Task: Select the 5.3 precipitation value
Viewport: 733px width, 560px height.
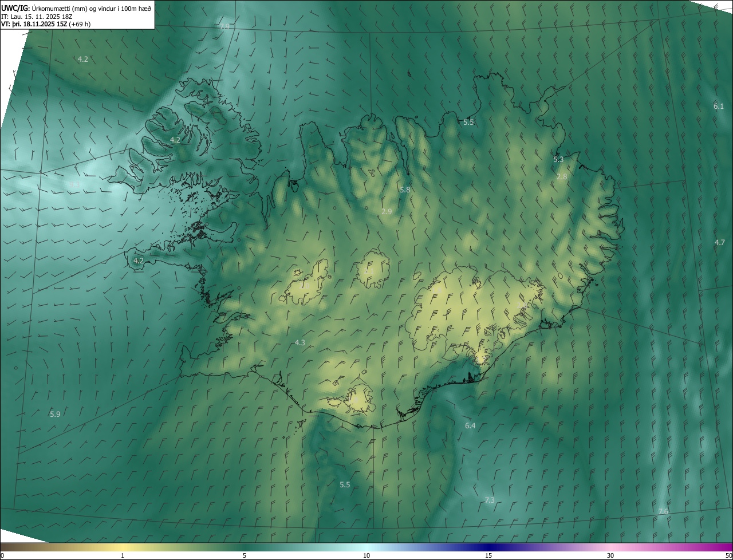Action: click(x=558, y=159)
